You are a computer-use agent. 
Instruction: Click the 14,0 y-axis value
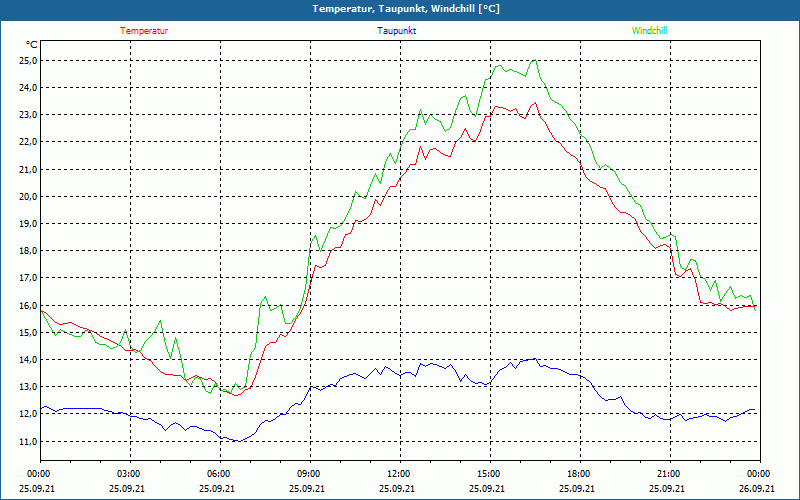[x=29, y=360]
